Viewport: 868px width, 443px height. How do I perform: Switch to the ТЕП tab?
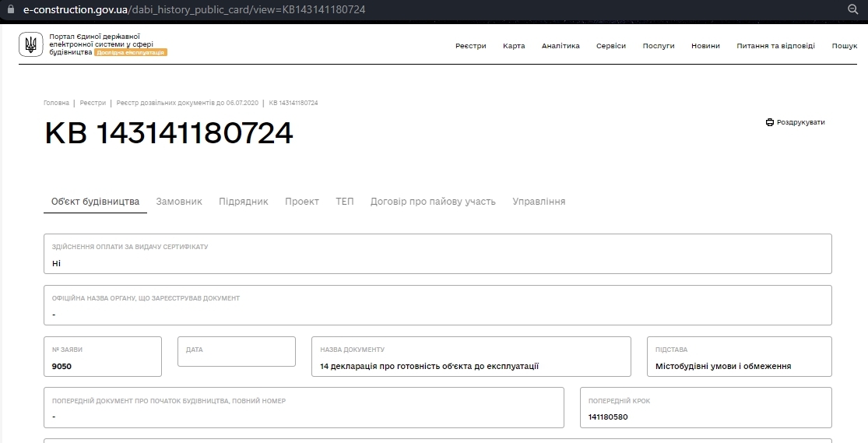344,202
